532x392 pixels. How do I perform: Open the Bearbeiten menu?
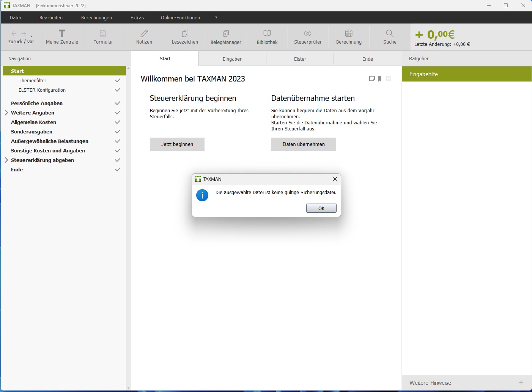(x=51, y=17)
